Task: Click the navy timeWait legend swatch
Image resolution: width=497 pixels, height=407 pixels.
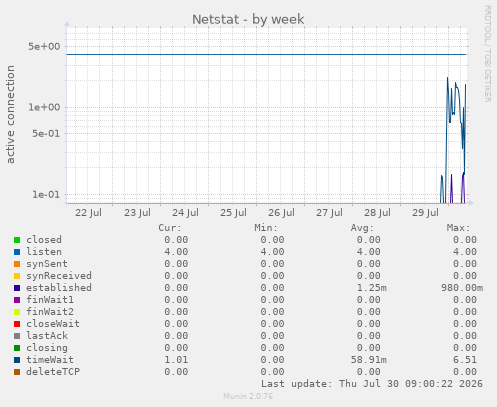Action: coord(17,360)
